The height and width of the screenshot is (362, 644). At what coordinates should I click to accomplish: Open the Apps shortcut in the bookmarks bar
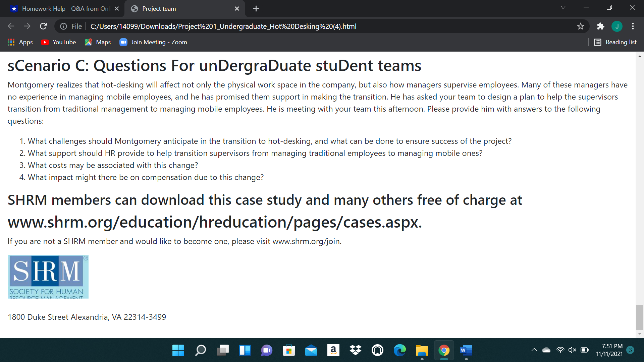tap(20, 42)
